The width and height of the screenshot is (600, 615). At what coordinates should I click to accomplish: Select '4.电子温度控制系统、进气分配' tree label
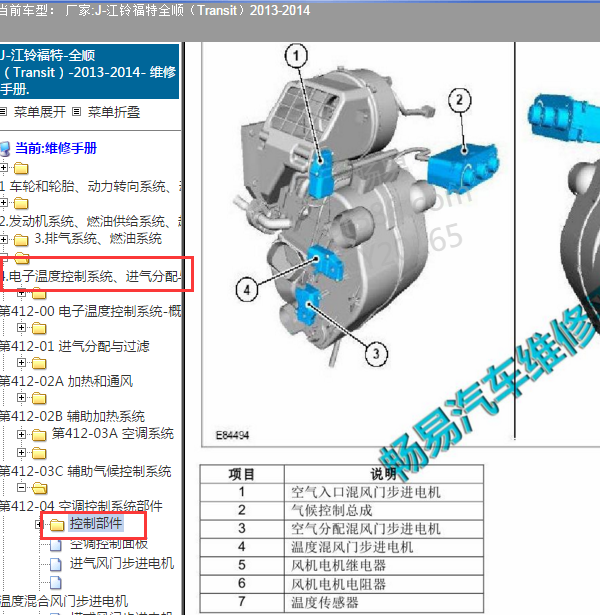pos(91,277)
